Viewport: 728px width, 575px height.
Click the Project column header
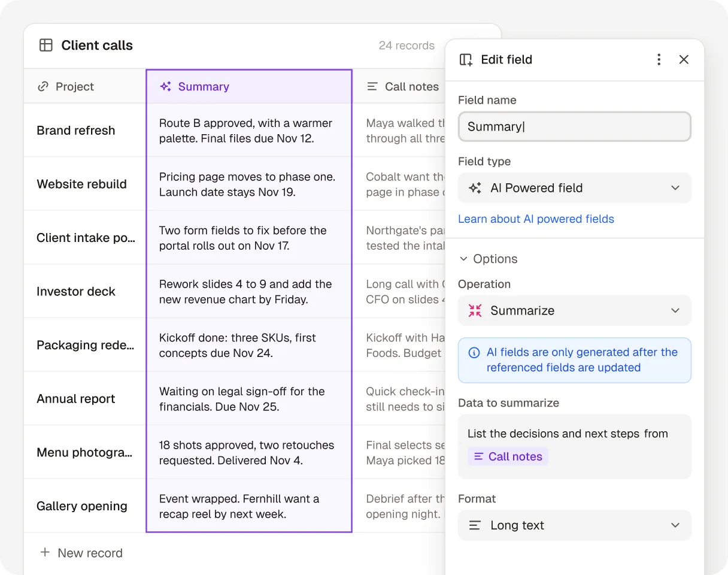point(85,86)
